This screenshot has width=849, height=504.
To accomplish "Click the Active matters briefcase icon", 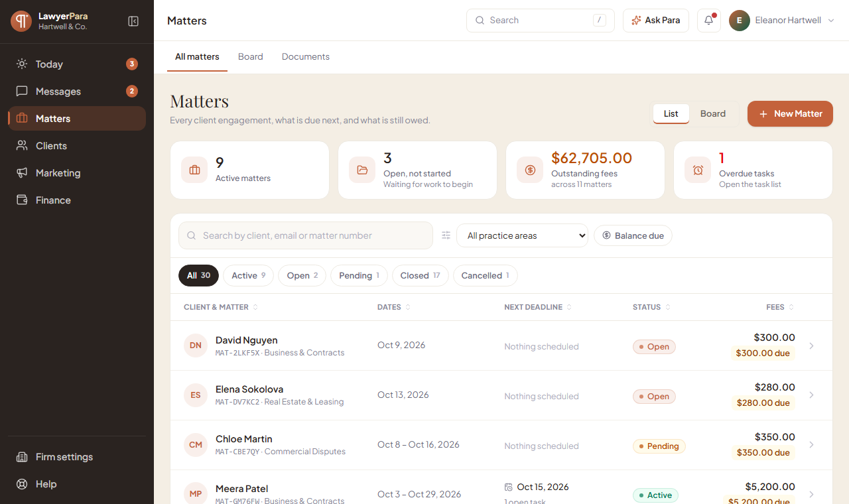I will (194, 170).
